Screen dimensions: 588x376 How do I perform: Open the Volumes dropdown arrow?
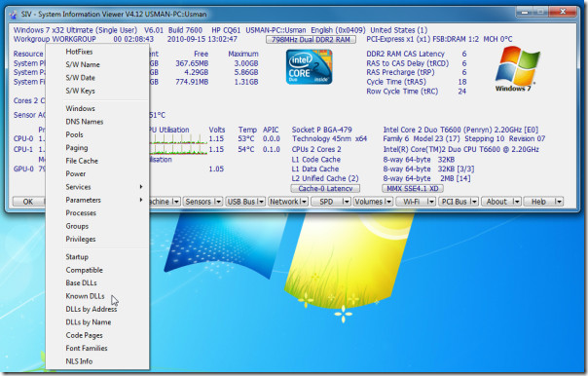pos(388,202)
